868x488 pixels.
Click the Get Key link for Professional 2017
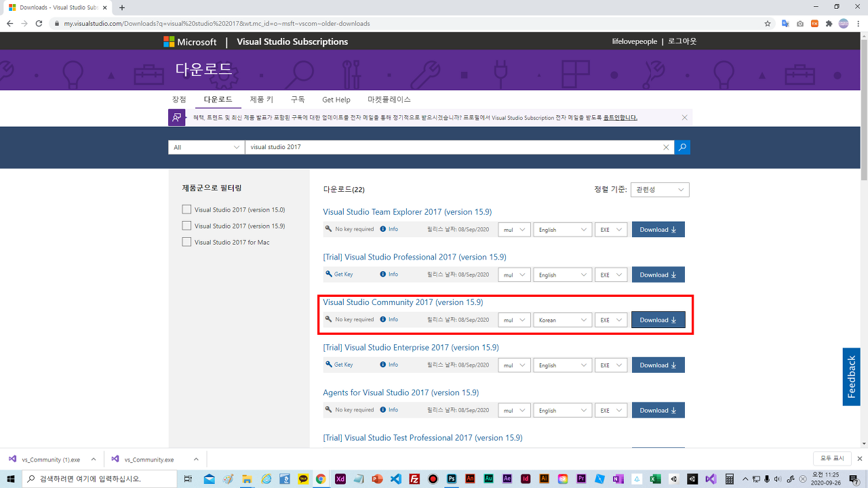click(339, 274)
